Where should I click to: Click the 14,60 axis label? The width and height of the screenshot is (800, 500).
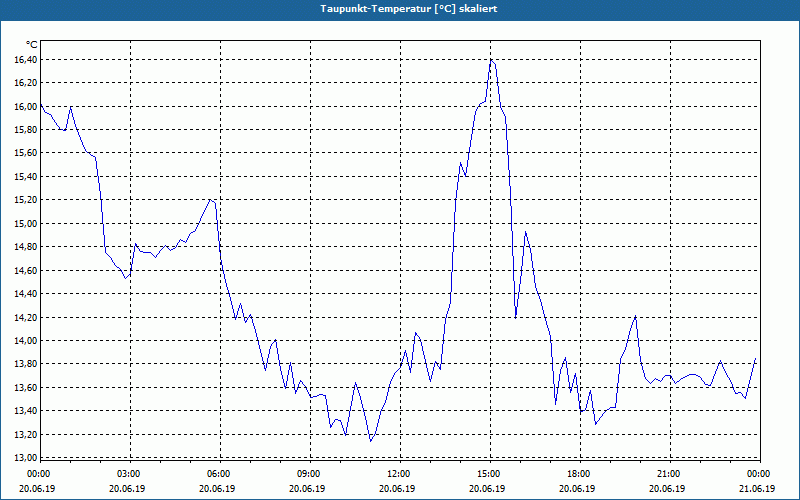point(25,270)
